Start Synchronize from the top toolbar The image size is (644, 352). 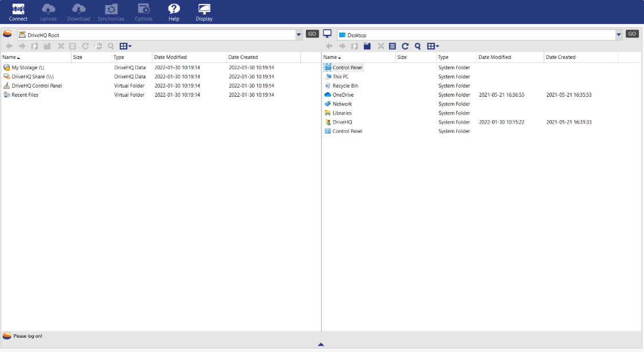(111, 13)
